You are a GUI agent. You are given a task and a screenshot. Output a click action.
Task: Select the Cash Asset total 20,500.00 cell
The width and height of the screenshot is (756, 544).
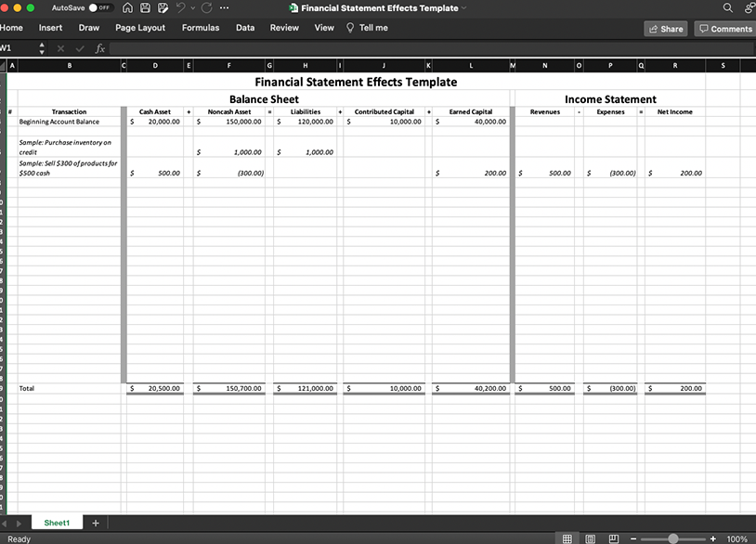[155, 388]
